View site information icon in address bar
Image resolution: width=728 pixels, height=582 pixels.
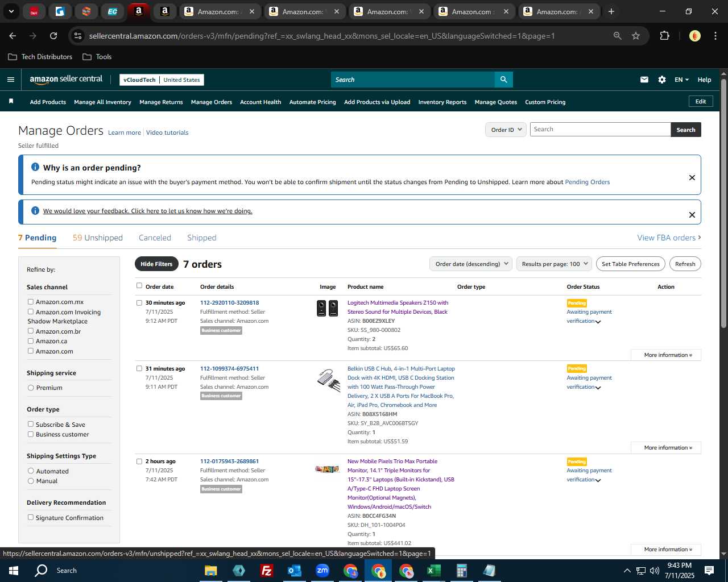78,36
